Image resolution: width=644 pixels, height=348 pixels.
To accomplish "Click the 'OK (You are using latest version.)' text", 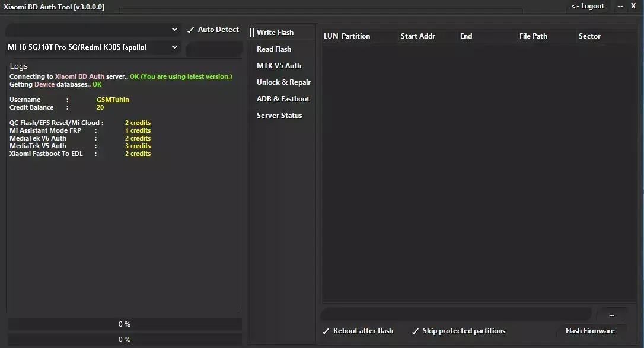I will click(181, 76).
